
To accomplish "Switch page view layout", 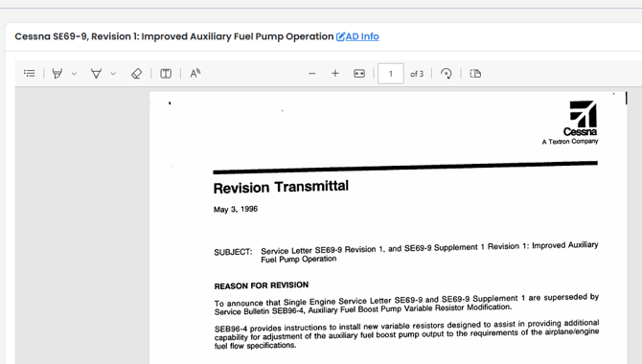I will [475, 74].
